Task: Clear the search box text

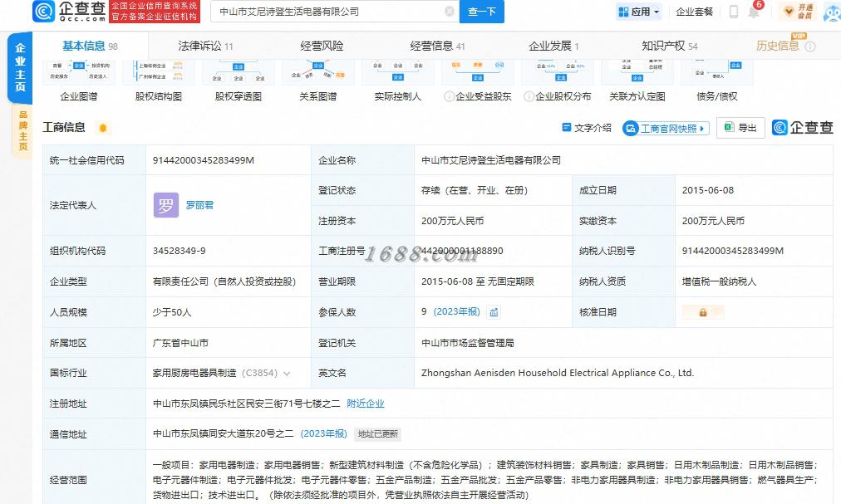Action: pyautogui.click(x=450, y=12)
